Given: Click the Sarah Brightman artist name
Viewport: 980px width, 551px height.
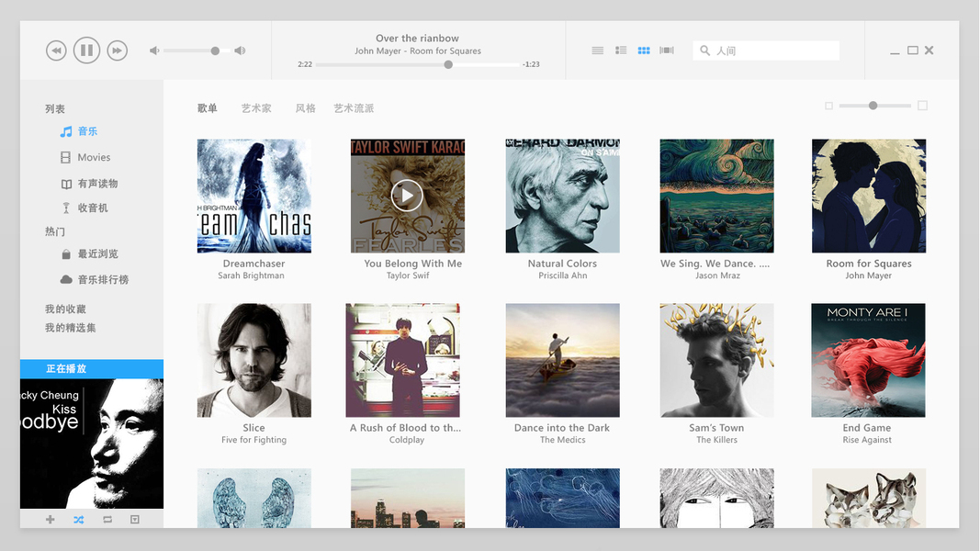Looking at the screenshot, I should (252, 275).
